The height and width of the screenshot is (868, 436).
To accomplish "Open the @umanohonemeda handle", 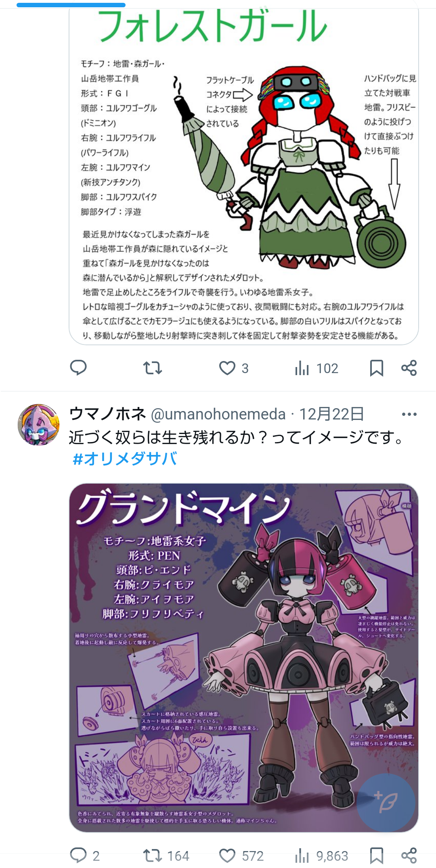I will pyautogui.click(x=218, y=414).
